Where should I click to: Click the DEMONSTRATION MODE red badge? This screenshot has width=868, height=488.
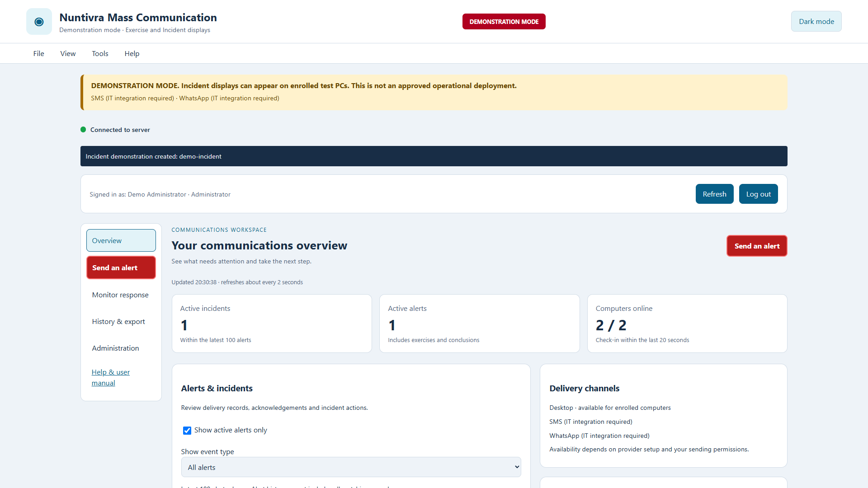(504, 22)
